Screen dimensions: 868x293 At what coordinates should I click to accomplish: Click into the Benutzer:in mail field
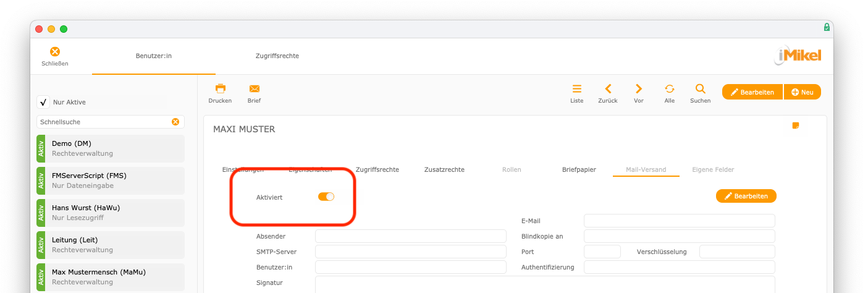click(x=410, y=267)
